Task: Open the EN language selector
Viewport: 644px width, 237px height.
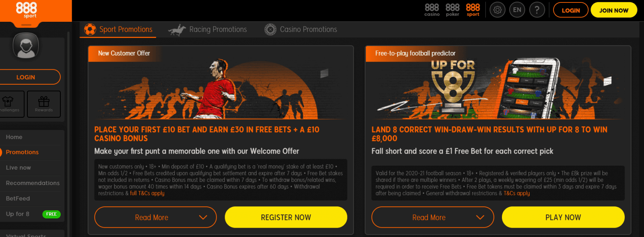Action: (517, 10)
